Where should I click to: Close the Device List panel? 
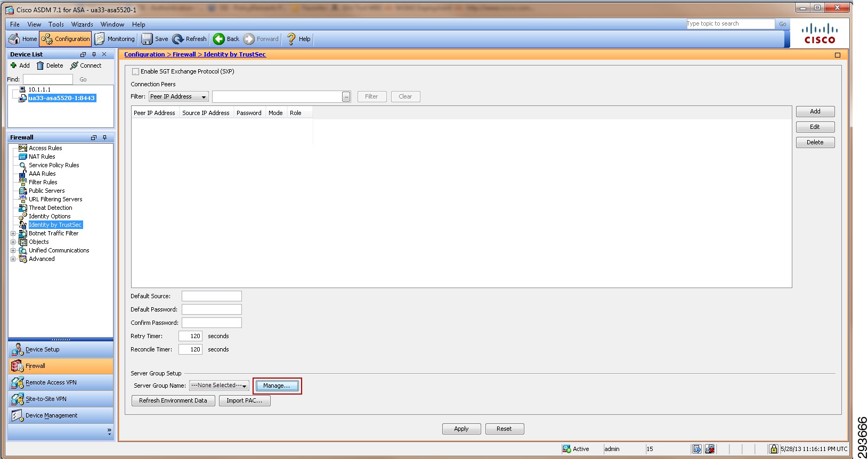point(104,54)
